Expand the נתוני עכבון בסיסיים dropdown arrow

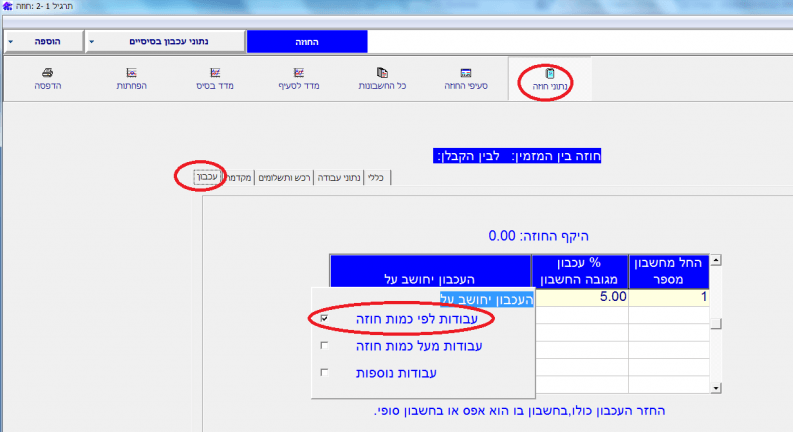(92, 43)
